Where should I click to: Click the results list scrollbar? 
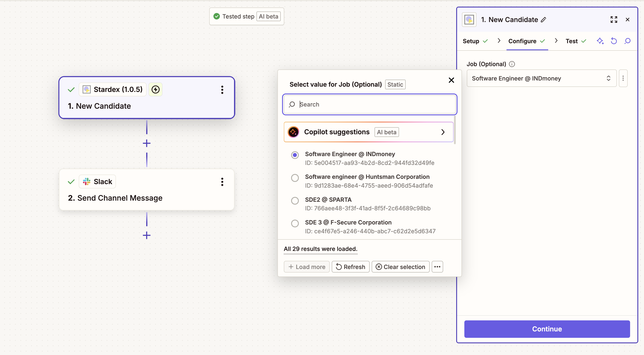click(454, 130)
